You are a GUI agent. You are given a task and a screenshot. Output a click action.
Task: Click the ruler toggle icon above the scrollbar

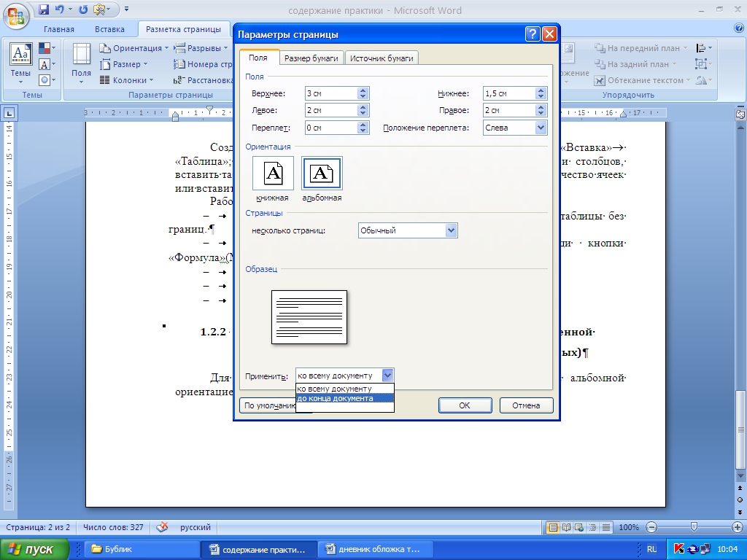[x=740, y=114]
